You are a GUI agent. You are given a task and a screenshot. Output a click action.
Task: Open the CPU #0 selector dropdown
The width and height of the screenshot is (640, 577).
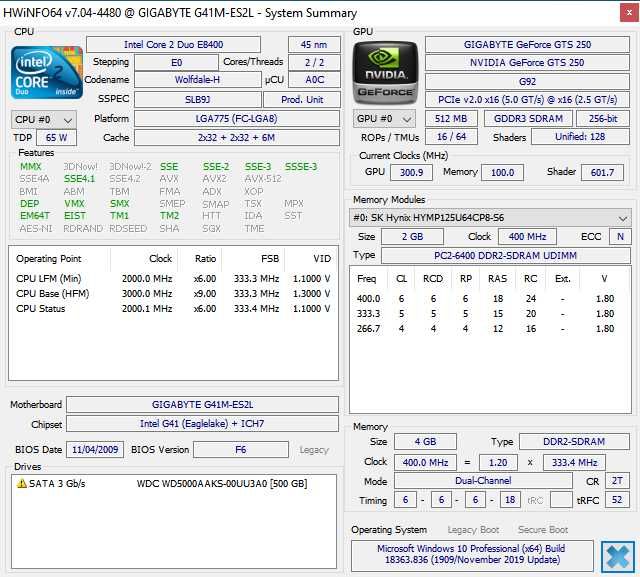click(x=44, y=120)
